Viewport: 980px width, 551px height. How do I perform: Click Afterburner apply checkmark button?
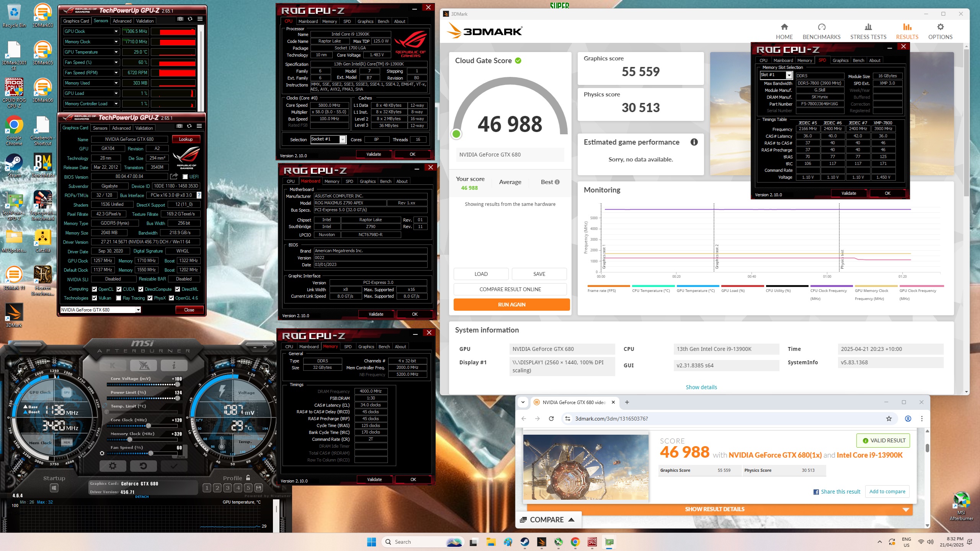pyautogui.click(x=174, y=466)
